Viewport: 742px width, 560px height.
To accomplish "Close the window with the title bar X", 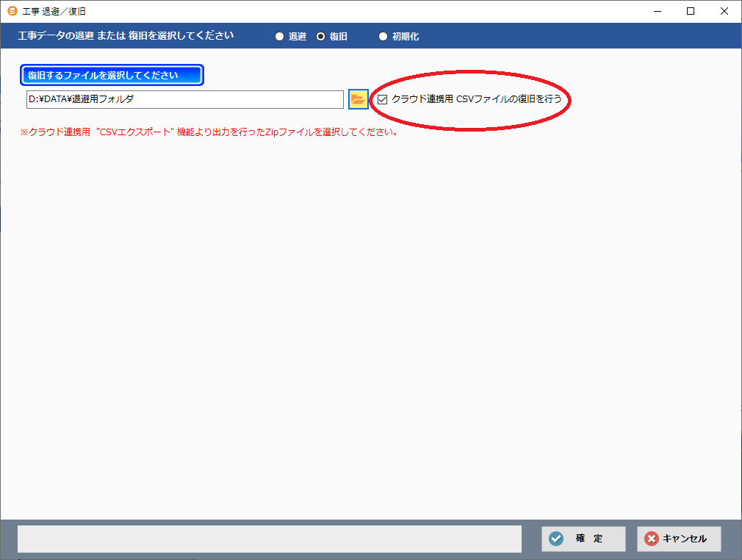I will (x=724, y=11).
